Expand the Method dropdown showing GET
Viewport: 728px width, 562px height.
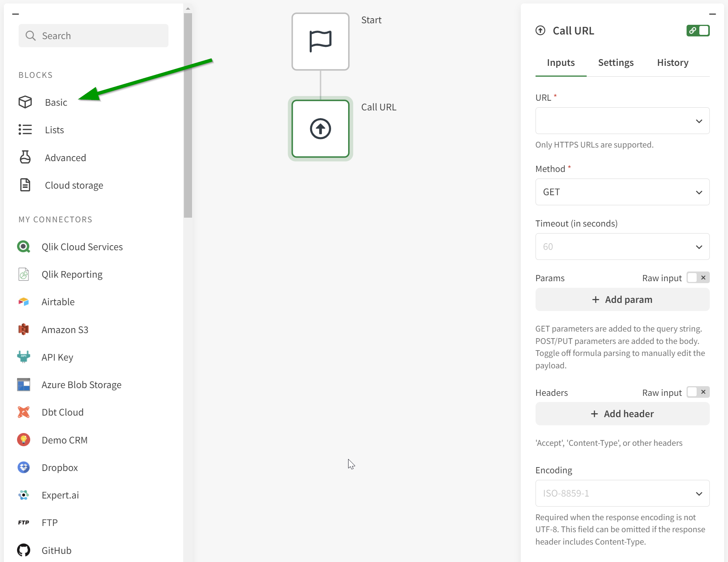pyautogui.click(x=622, y=192)
